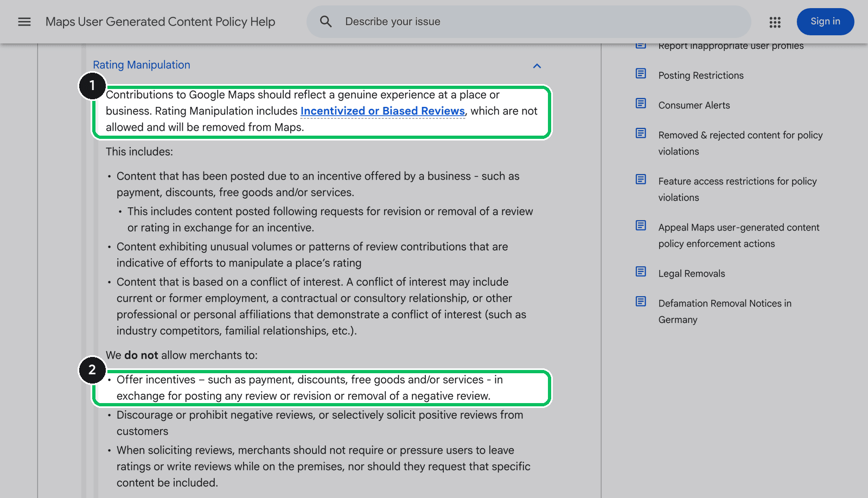The image size is (868, 498).
Task: Open the Google apps grid
Action: [x=775, y=22]
